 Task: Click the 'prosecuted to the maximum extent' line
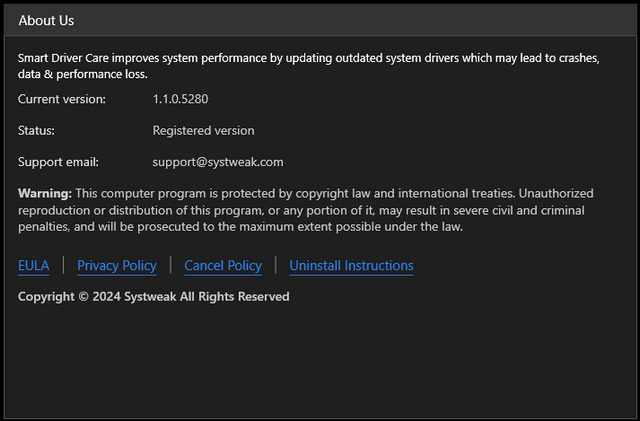[x=240, y=227]
